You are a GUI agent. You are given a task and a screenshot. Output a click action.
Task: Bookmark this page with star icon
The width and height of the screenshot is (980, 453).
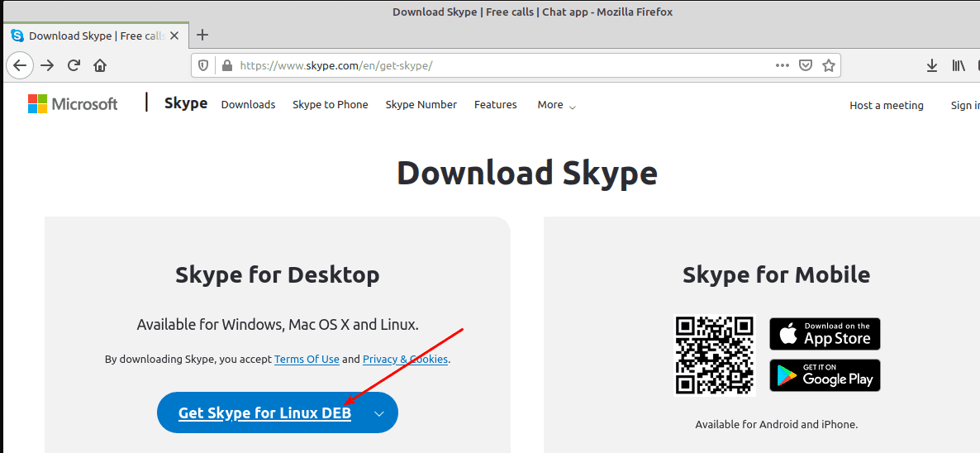[x=828, y=65]
